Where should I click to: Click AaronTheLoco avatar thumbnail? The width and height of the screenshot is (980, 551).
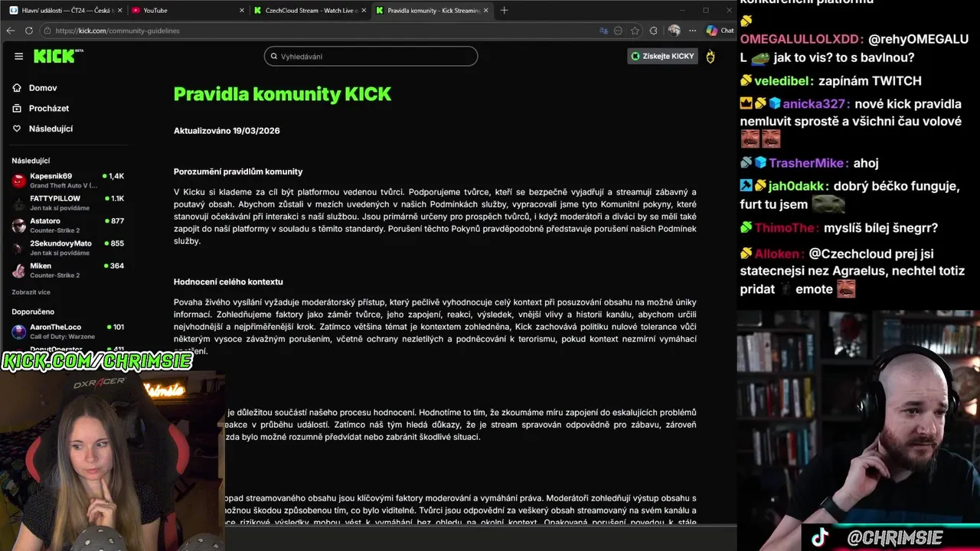18,331
